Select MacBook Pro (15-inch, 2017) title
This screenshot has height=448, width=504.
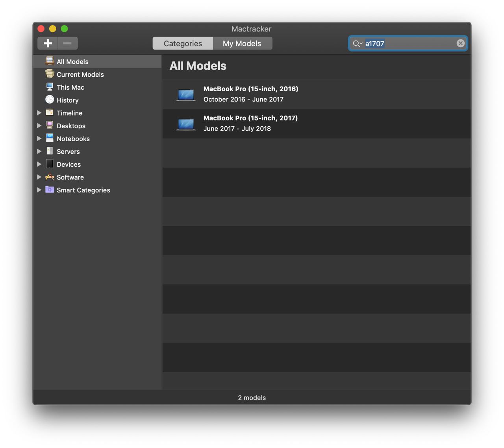point(250,118)
